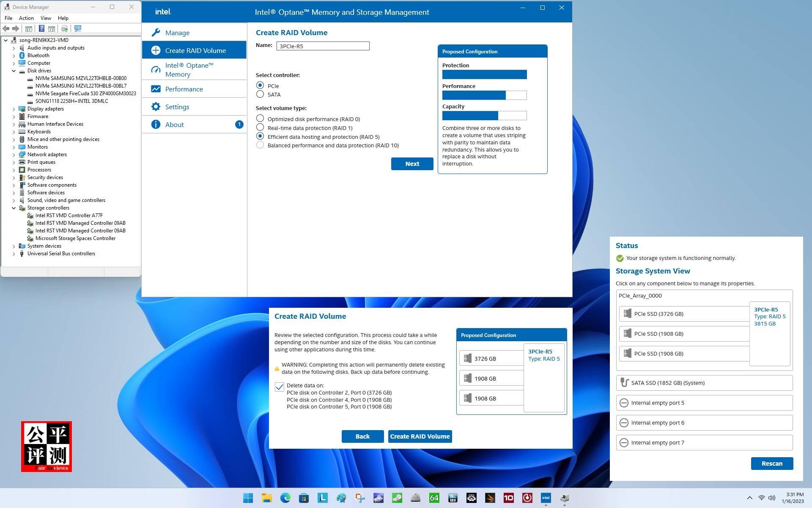Open Settings gear icon in sidebar
This screenshot has width=812, height=508.
click(x=156, y=107)
